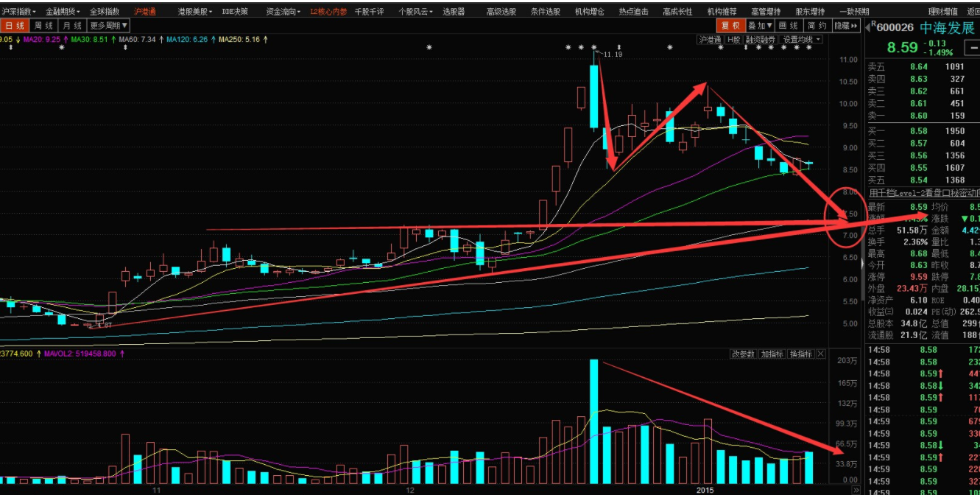980x495 pixels.
Task: Open 高级选股 in the top bar
Action: [501, 12]
